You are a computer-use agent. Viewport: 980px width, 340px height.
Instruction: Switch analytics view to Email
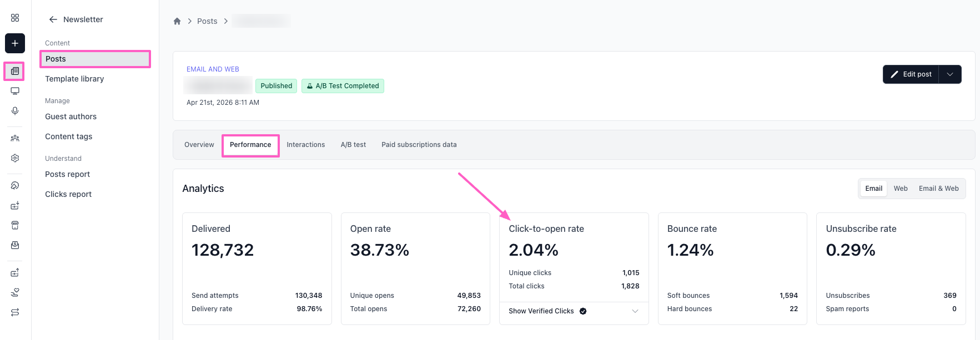point(873,189)
